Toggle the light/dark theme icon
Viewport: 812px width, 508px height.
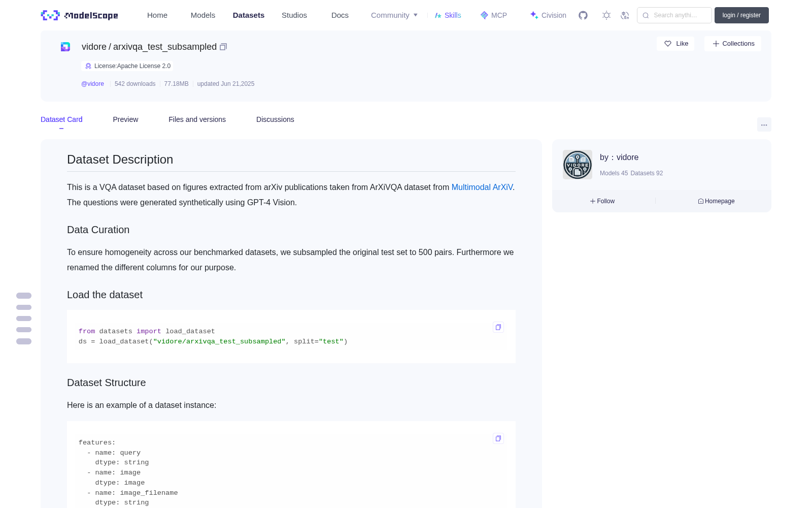click(606, 15)
